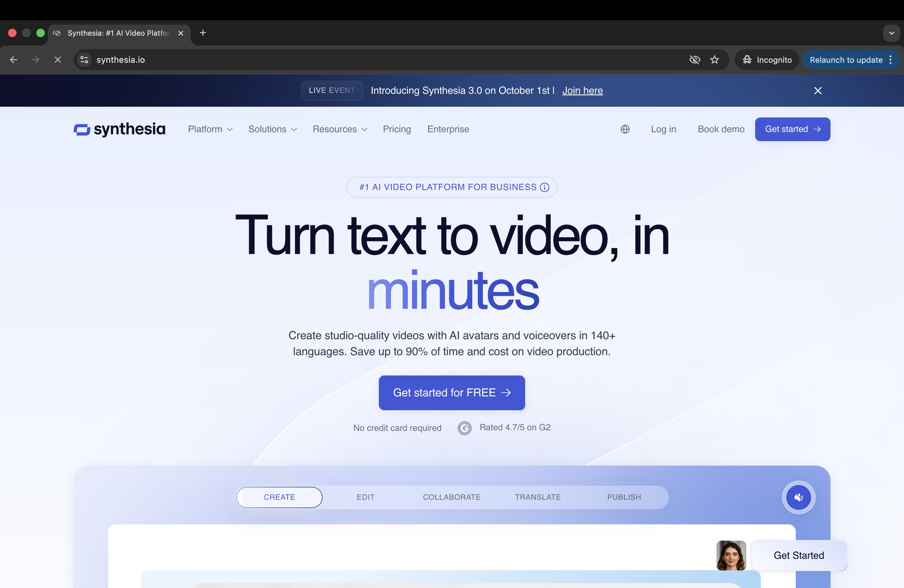This screenshot has width=904, height=588.
Task: Open the site information icon in the address bar
Action: tap(84, 60)
